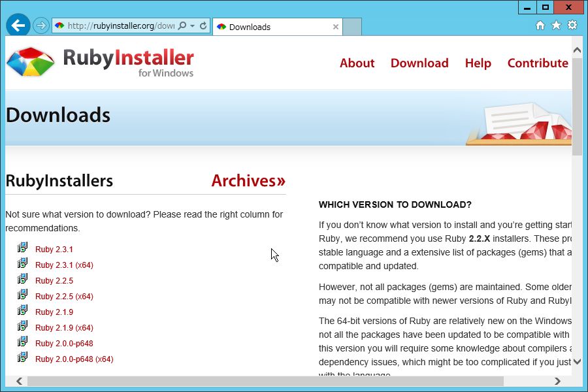Open a new blank tab
Viewport: 588px width, 392px height.
352,27
